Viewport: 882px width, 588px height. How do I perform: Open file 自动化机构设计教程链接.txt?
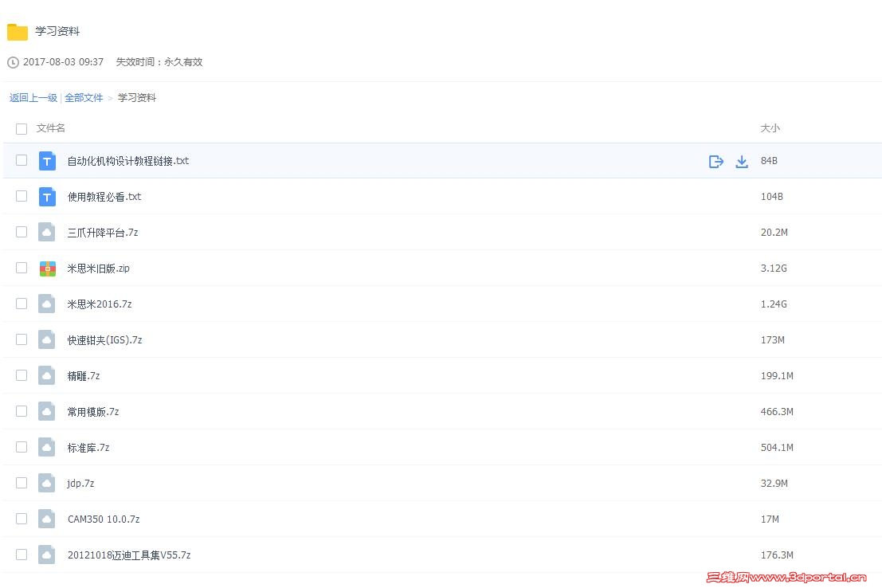point(128,161)
